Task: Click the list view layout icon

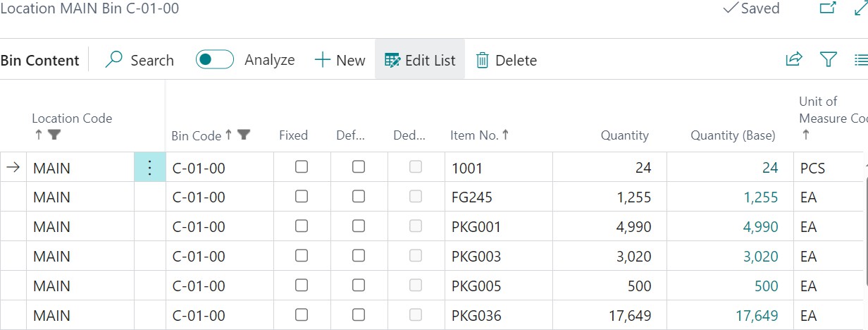Action: click(860, 60)
